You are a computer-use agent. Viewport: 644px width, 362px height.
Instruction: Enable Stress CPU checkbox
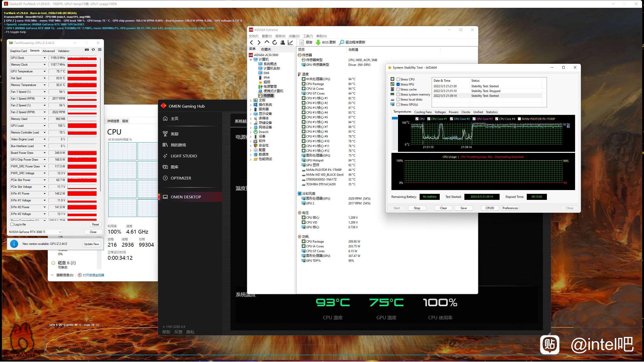click(398, 79)
